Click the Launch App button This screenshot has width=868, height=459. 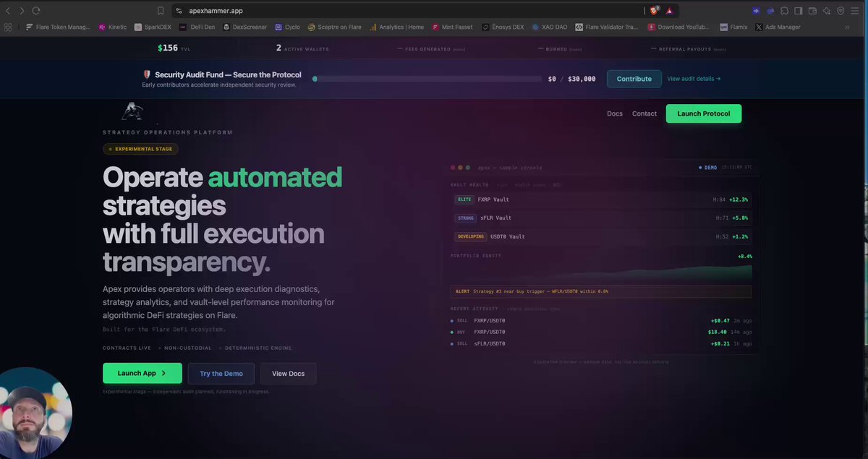[142, 373]
